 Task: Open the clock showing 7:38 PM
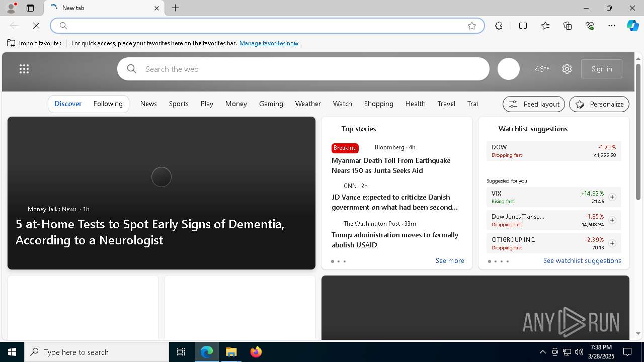point(601,352)
